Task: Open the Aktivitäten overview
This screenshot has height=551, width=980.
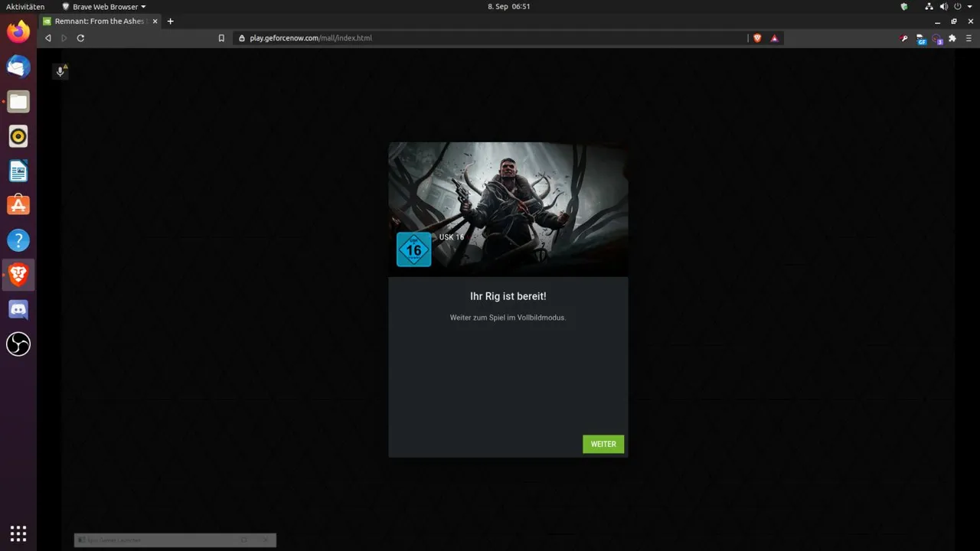Action: pos(25,6)
